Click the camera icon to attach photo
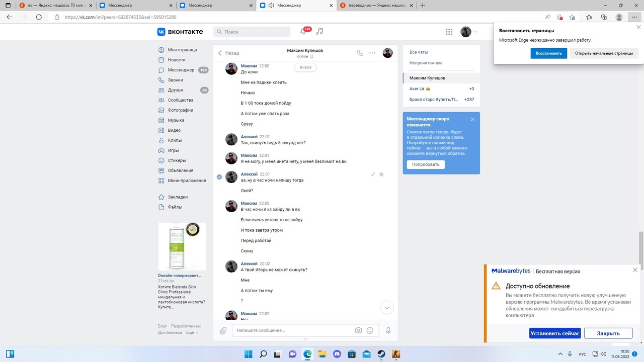 pyautogui.click(x=358, y=330)
